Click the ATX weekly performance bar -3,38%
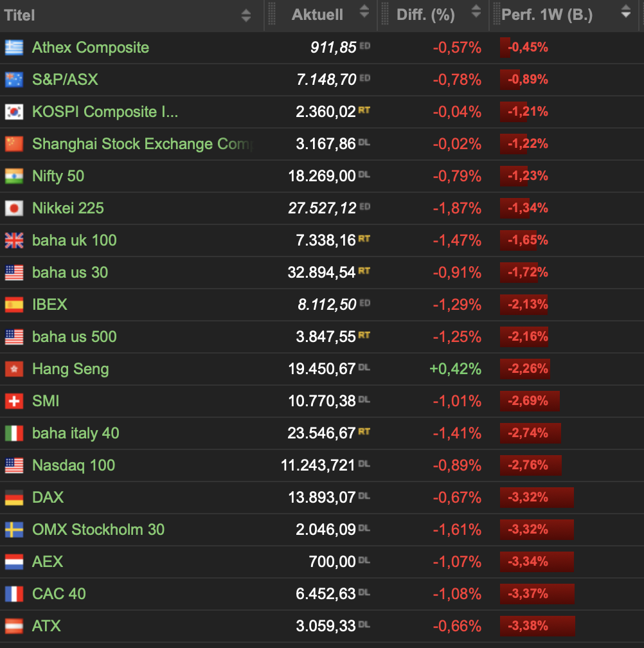This screenshot has height=648, width=644. click(x=537, y=626)
